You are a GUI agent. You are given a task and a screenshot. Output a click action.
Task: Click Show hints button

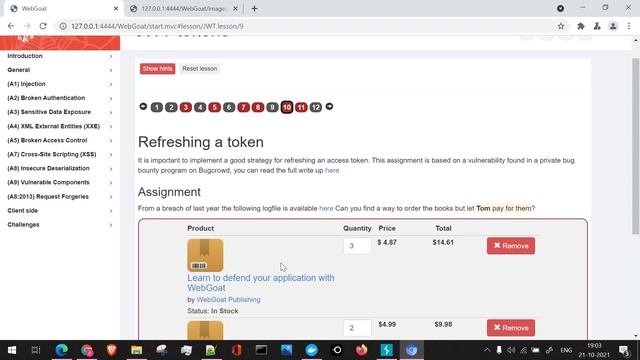158,69
